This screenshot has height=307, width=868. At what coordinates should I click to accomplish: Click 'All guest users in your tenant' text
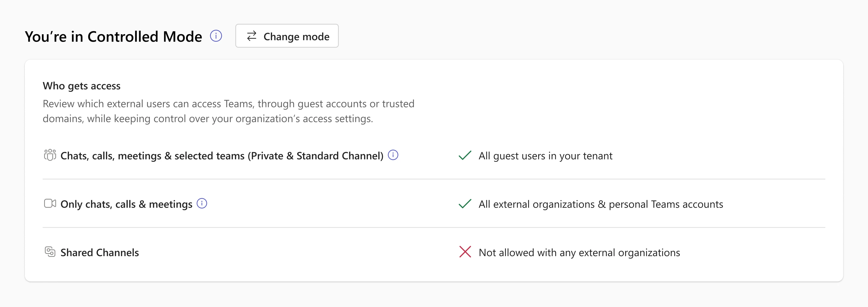coord(546,156)
